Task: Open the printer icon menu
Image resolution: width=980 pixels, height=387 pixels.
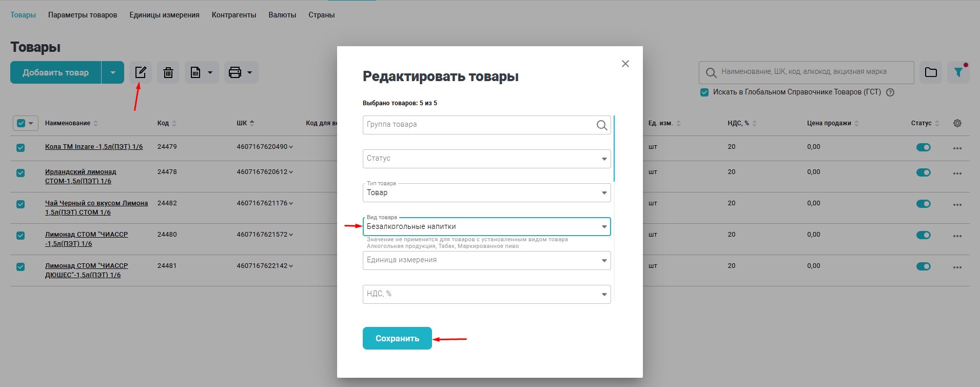Action: coord(241,72)
